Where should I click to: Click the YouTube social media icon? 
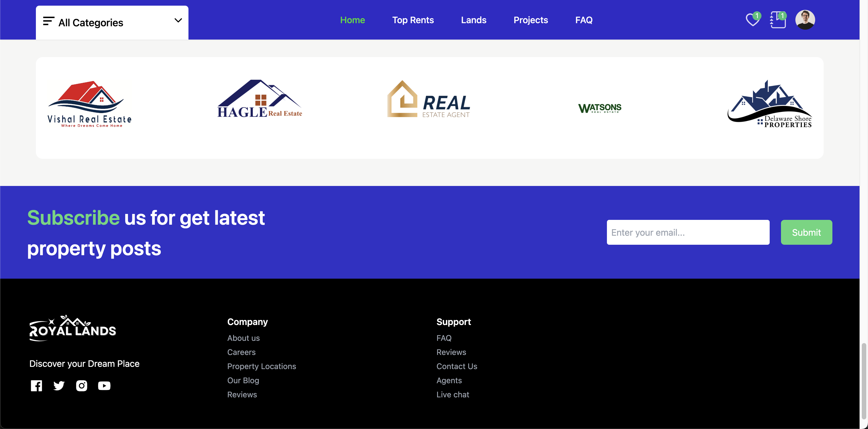point(104,385)
